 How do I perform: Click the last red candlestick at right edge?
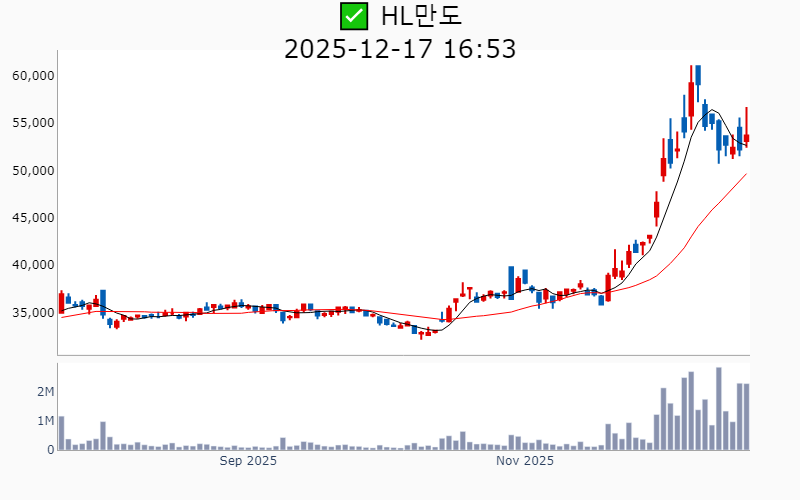tap(746, 138)
